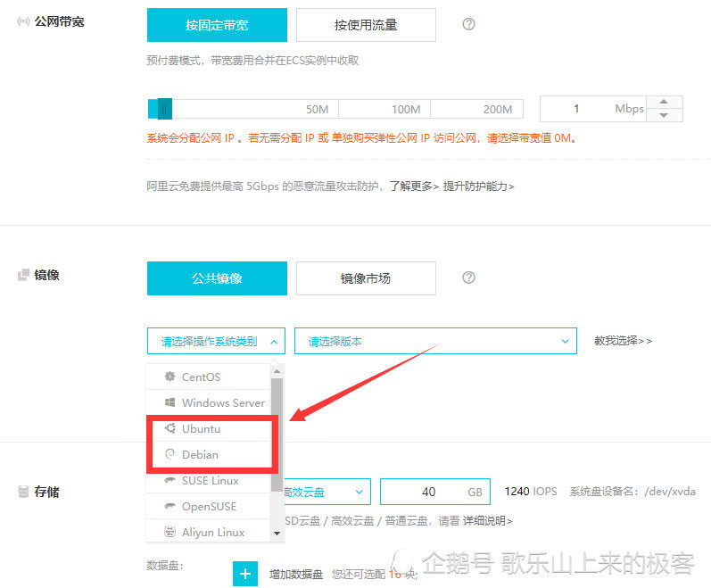Click the OpenSUSE chameleon icon
Image resolution: width=711 pixels, height=588 pixels.
169,506
